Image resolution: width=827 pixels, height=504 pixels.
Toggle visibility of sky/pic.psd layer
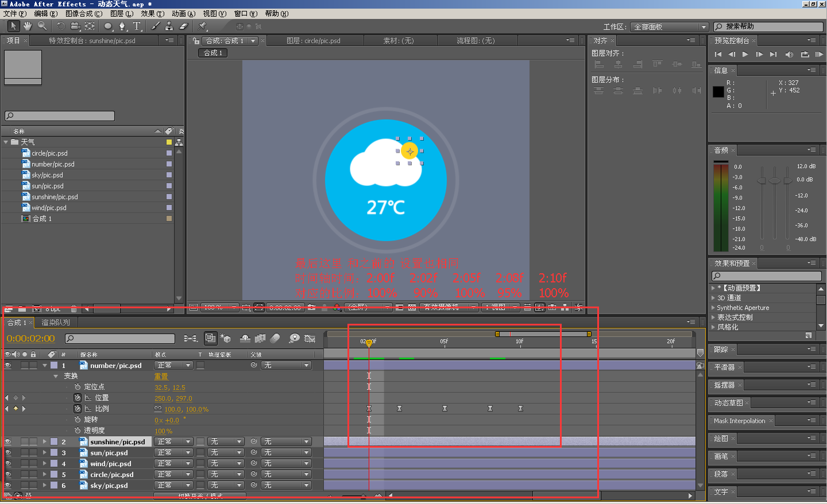tap(8, 486)
